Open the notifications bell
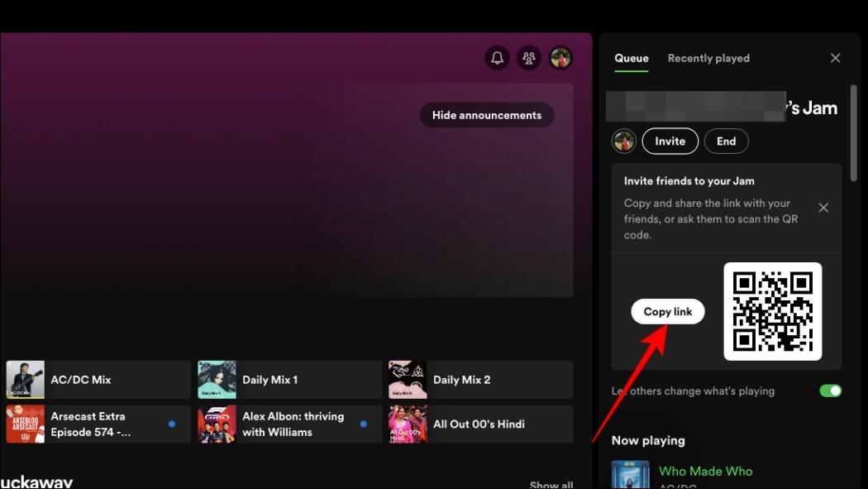The height and width of the screenshot is (489, 868). pos(497,58)
